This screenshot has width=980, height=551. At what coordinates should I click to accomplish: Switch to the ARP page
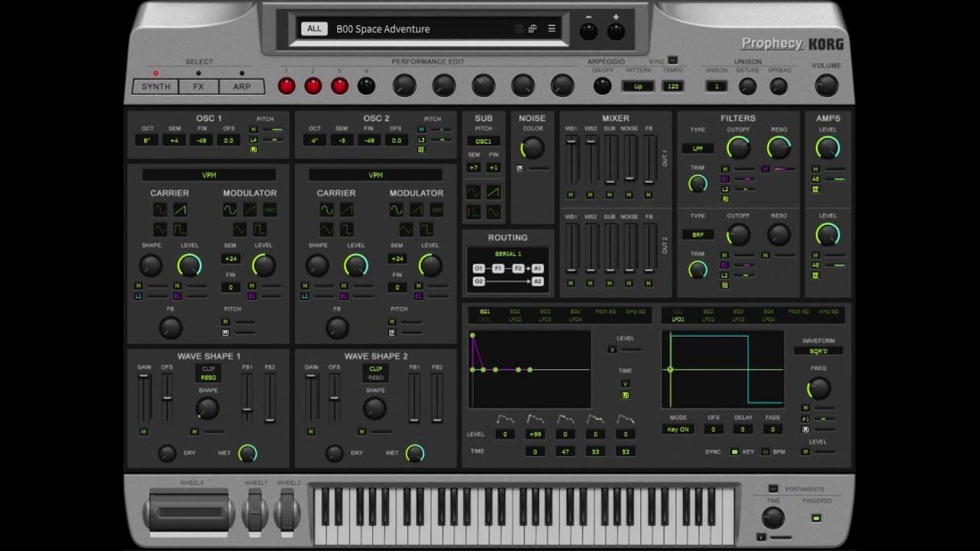242,86
